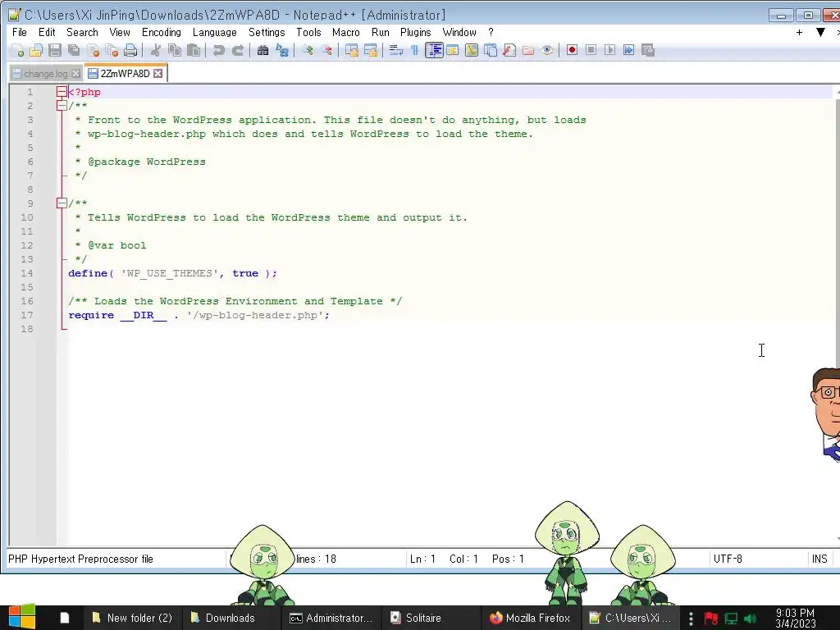Save the current file with the Save icon
Viewport: 840px width, 630px height.
pyautogui.click(x=55, y=50)
